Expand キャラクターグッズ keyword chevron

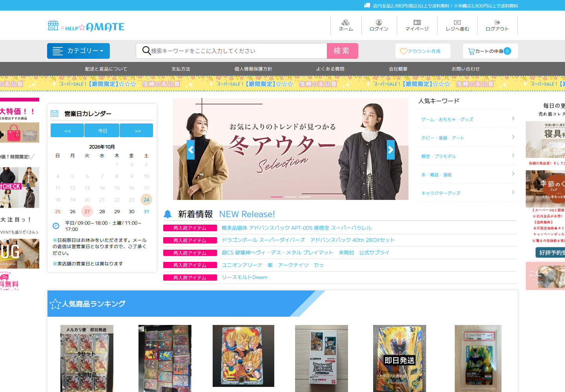513,192
